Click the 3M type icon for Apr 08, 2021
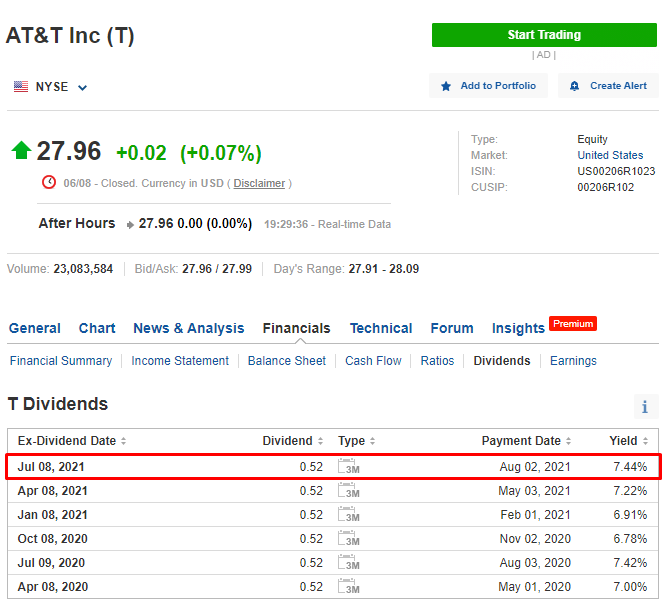 click(x=349, y=490)
